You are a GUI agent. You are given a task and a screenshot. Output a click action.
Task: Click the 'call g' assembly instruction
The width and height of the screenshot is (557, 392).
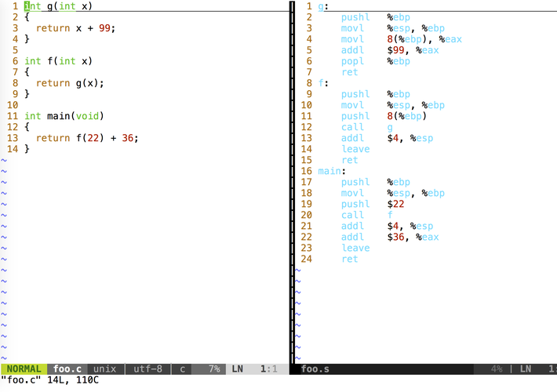coord(366,127)
